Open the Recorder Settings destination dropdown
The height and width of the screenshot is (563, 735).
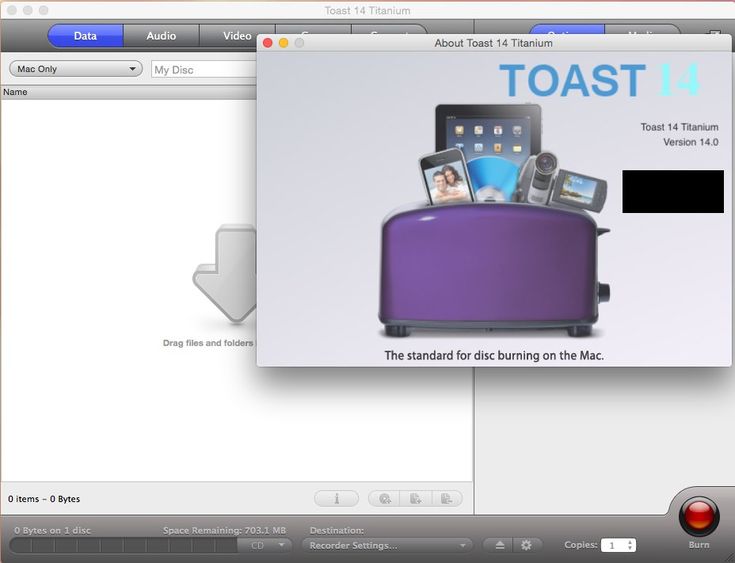point(387,546)
